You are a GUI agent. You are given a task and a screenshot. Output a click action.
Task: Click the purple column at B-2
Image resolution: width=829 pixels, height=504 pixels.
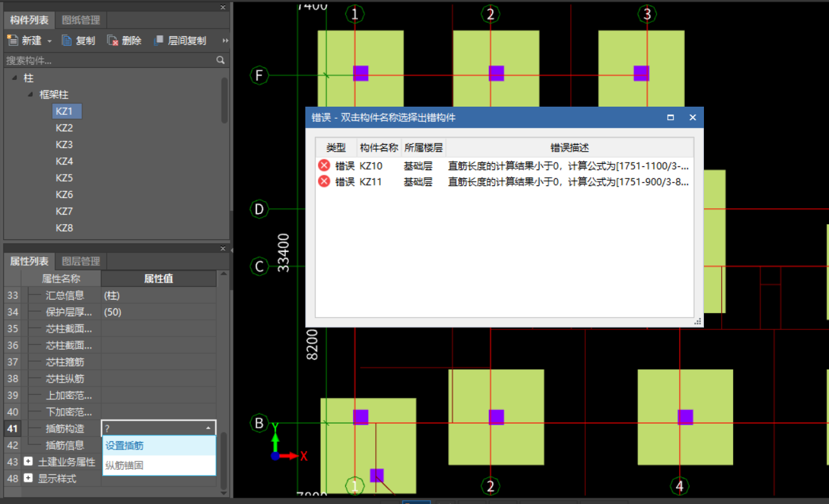tap(496, 417)
